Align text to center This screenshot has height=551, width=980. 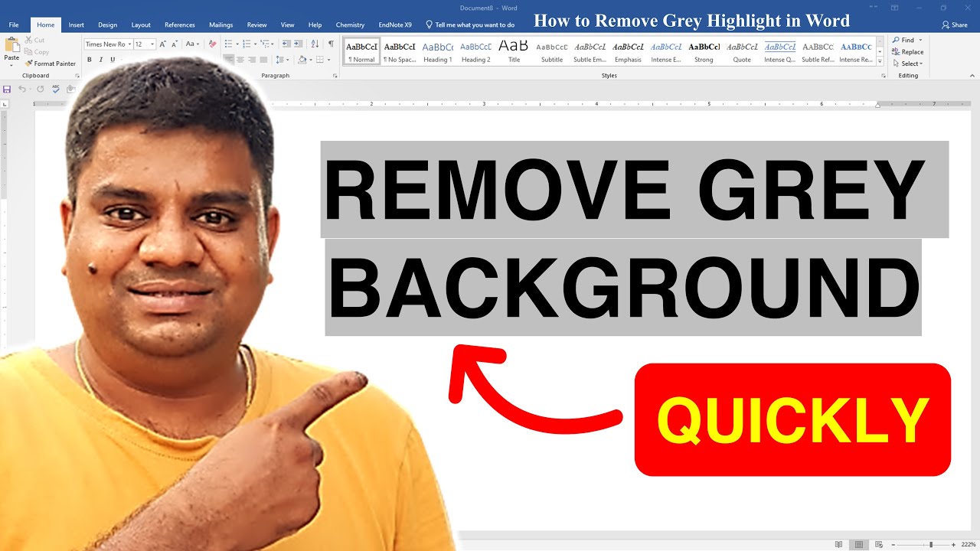pos(240,60)
